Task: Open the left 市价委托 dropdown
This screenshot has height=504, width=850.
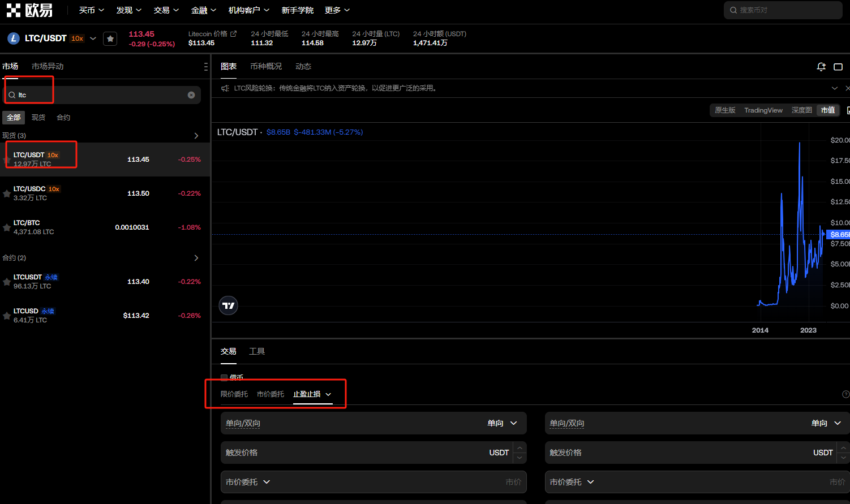Action: click(x=248, y=482)
